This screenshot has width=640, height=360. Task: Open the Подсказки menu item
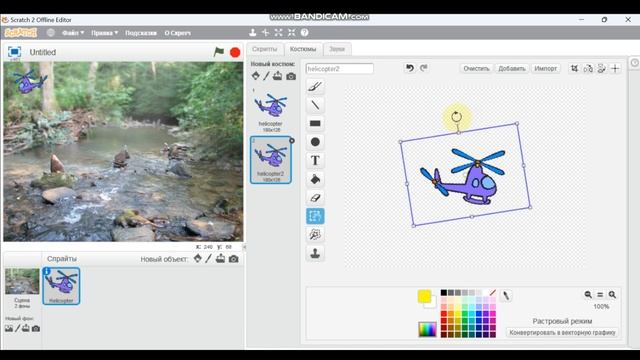click(x=141, y=33)
